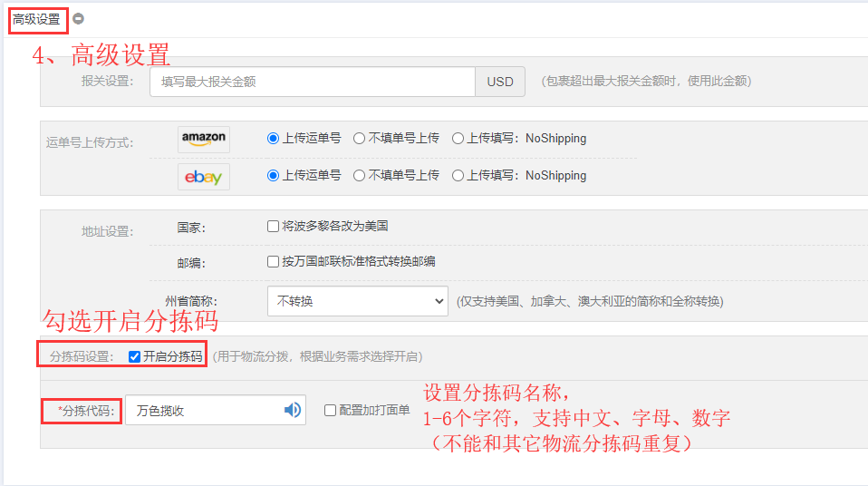Click the 分拣码设置 label

[82, 356]
